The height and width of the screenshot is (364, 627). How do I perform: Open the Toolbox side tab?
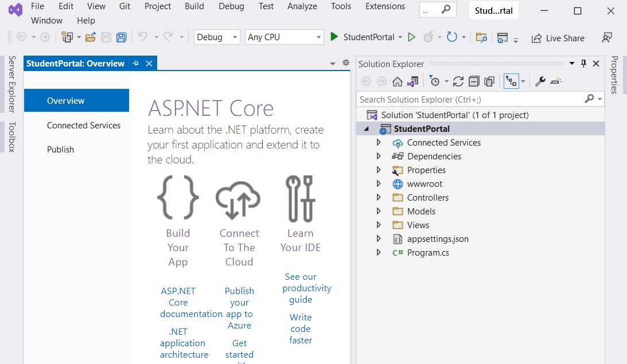coord(12,136)
